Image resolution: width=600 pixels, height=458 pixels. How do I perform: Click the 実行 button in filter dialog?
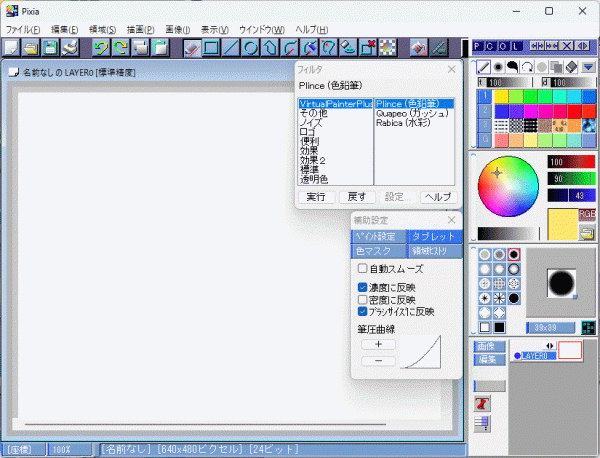[x=316, y=197]
